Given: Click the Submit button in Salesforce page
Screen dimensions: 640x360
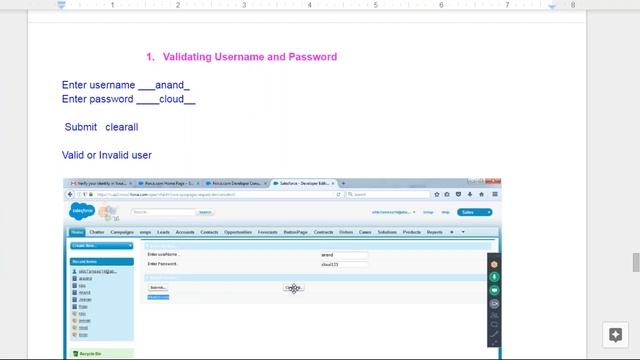Looking at the screenshot, I should pos(158,288).
